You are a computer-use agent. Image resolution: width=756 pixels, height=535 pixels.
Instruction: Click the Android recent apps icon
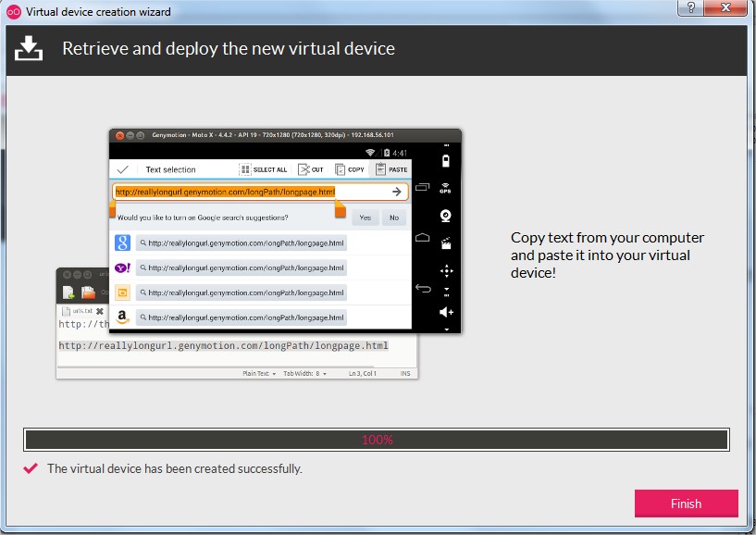422,186
